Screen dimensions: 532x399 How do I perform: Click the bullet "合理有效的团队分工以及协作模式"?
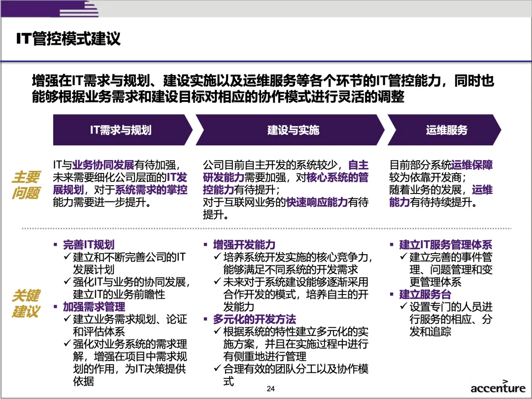click(x=291, y=375)
